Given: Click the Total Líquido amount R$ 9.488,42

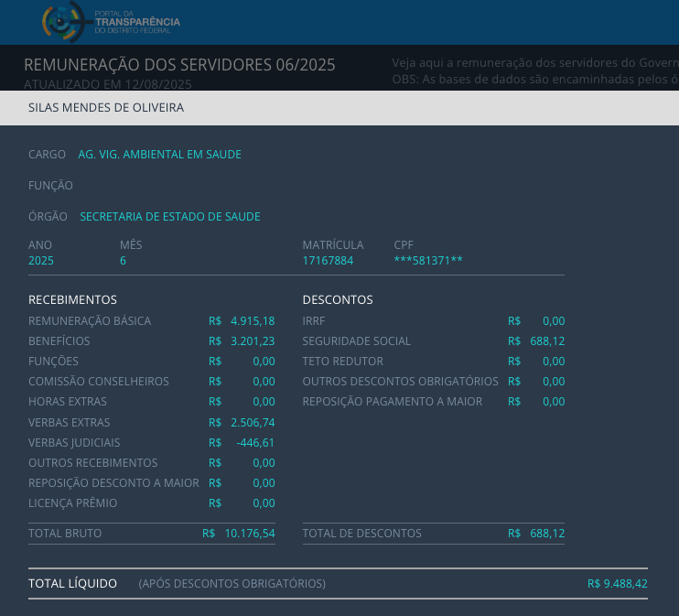Looking at the screenshot, I should (617, 584).
